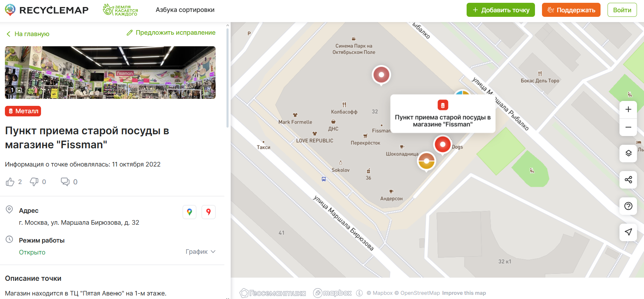Click the 'Андерсон' map label
This screenshot has width=644, height=299.
click(391, 198)
